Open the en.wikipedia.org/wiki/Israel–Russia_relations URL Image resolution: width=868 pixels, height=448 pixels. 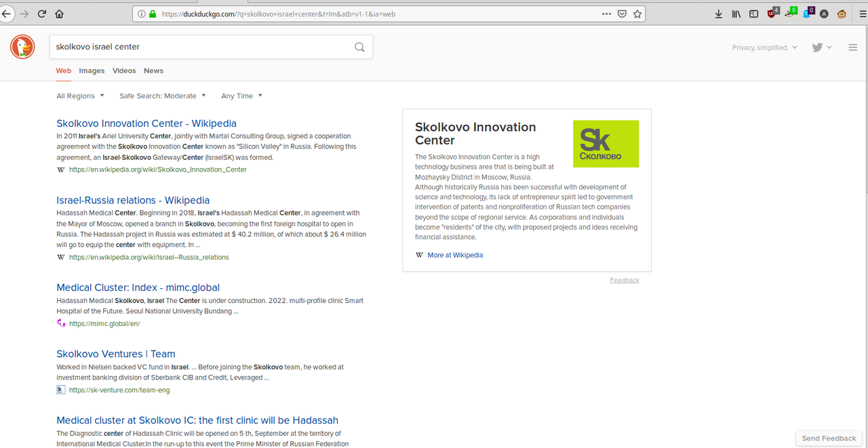pos(149,257)
